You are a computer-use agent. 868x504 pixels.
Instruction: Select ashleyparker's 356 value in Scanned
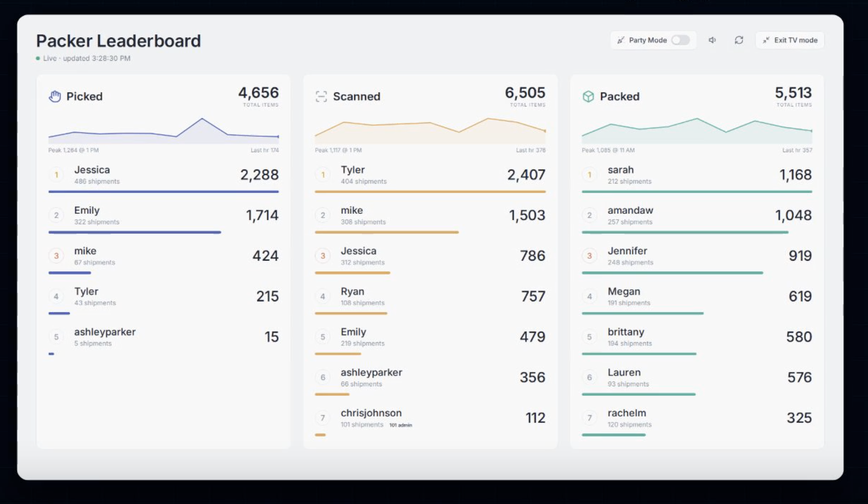pos(532,378)
